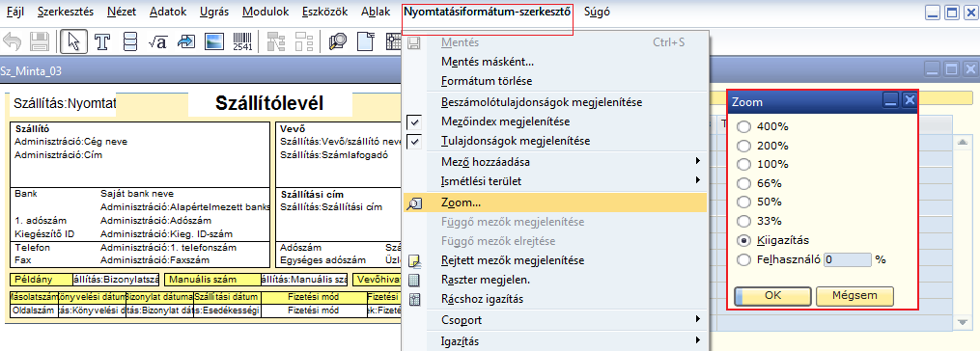Choose Formátum törlése menu entry
980x351 pixels.
(487, 81)
